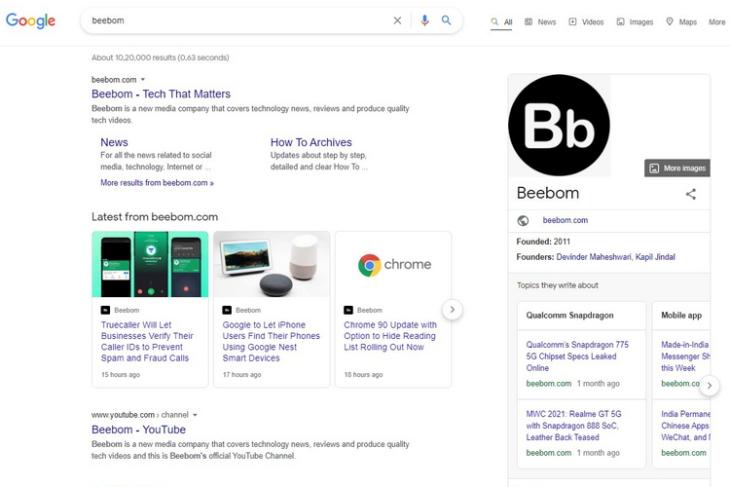Click 15 hours ago timestamp
The height and width of the screenshot is (487, 730).
121,375
